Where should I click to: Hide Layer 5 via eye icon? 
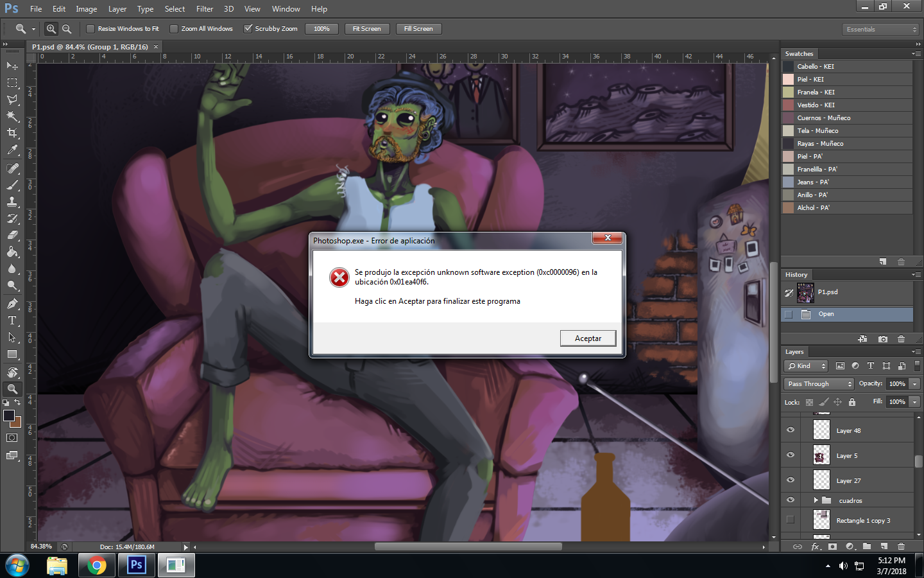pyautogui.click(x=791, y=455)
